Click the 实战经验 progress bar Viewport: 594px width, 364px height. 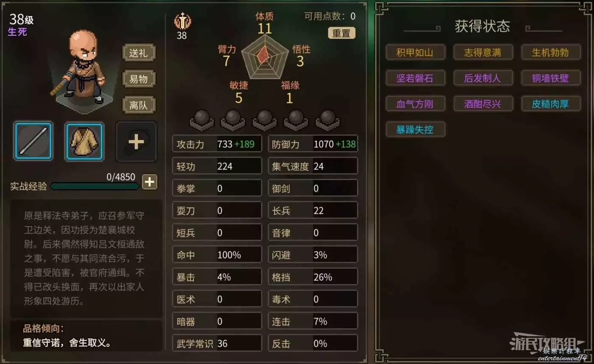(95, 186)
